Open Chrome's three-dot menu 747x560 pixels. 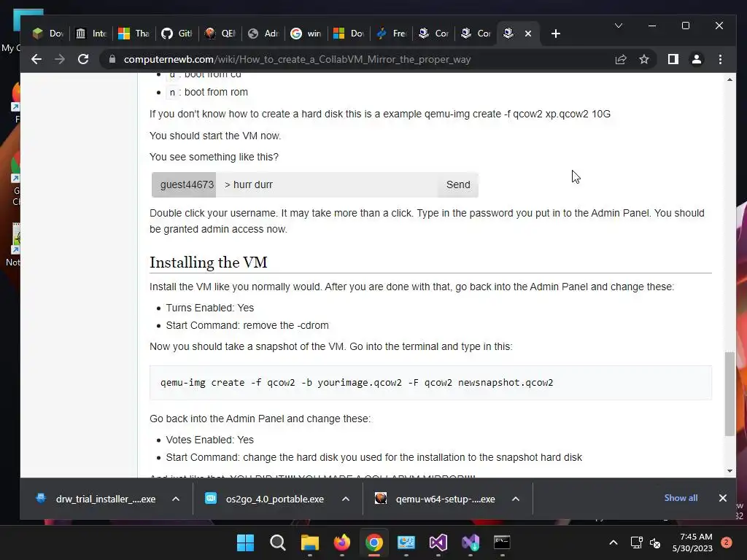coord(720,60)
